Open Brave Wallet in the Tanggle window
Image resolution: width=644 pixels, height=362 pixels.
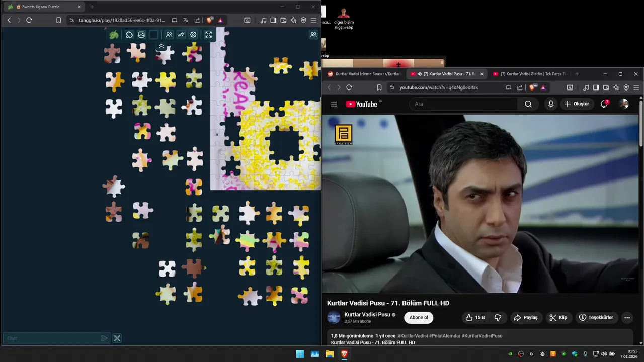[x=283, y=20]
